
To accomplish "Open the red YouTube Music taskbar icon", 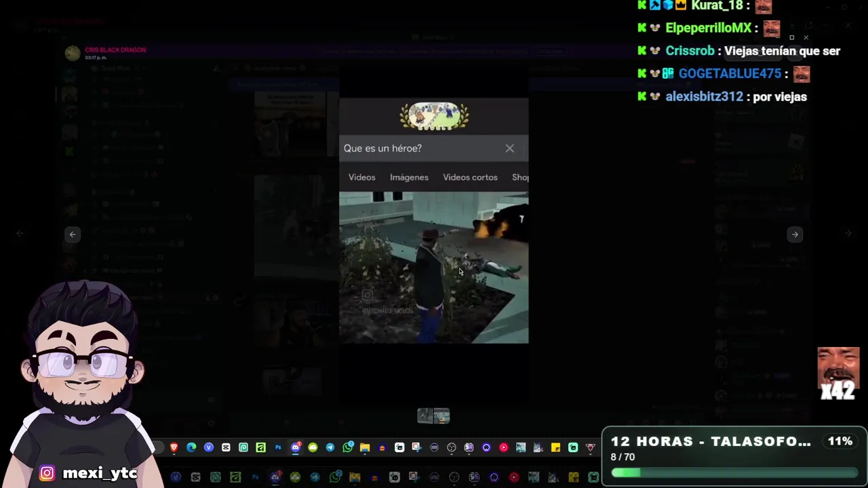I will point(503,447).
